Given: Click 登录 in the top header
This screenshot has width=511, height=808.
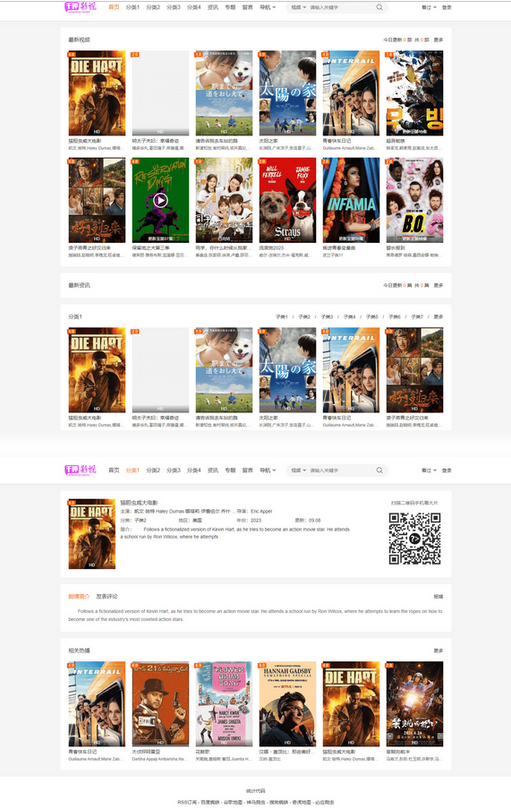Looking at the screenshot, I should coord(447,7).
